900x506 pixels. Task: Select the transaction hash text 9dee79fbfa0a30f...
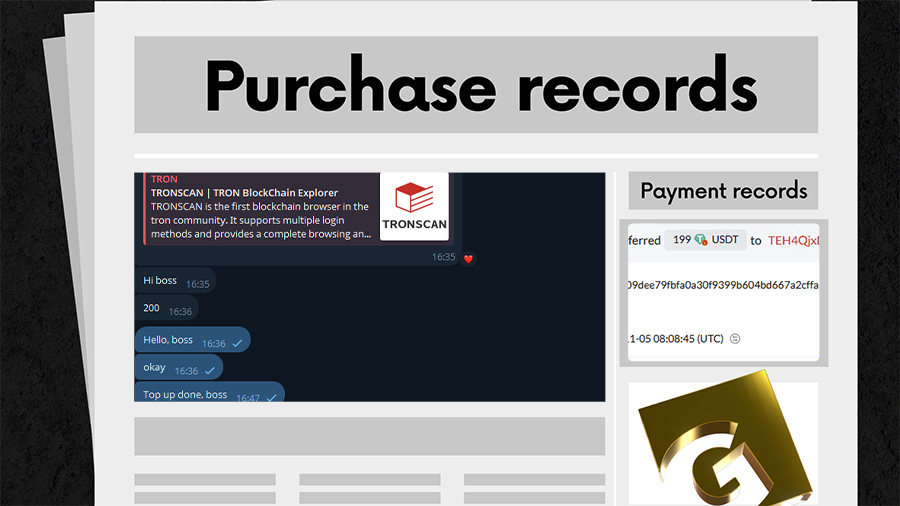coord(723,285)
